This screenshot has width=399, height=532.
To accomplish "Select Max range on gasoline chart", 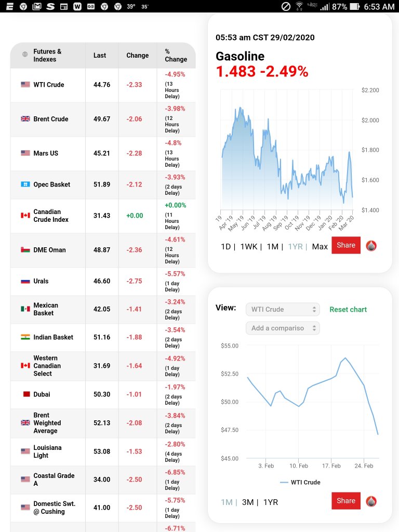I will coord(320,247).
